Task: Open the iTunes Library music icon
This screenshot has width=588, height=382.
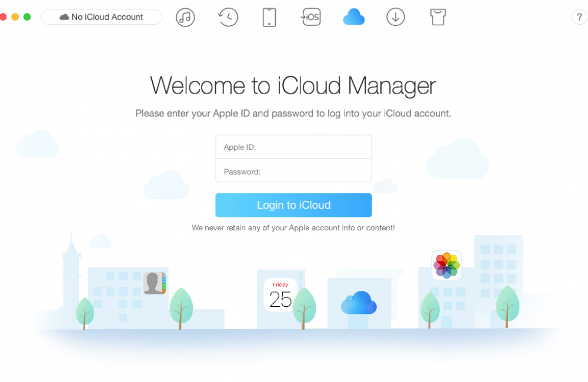Action: (x=185, y=17)
